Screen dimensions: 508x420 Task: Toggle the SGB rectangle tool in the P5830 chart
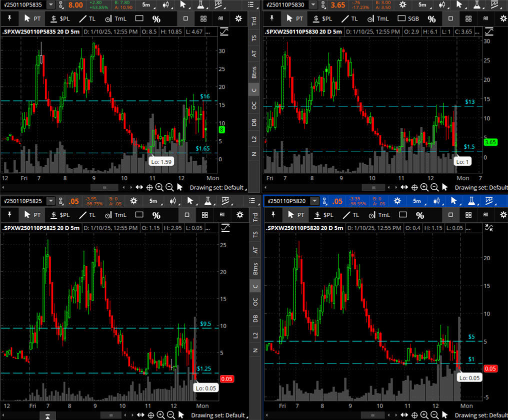tap(408, 18)
